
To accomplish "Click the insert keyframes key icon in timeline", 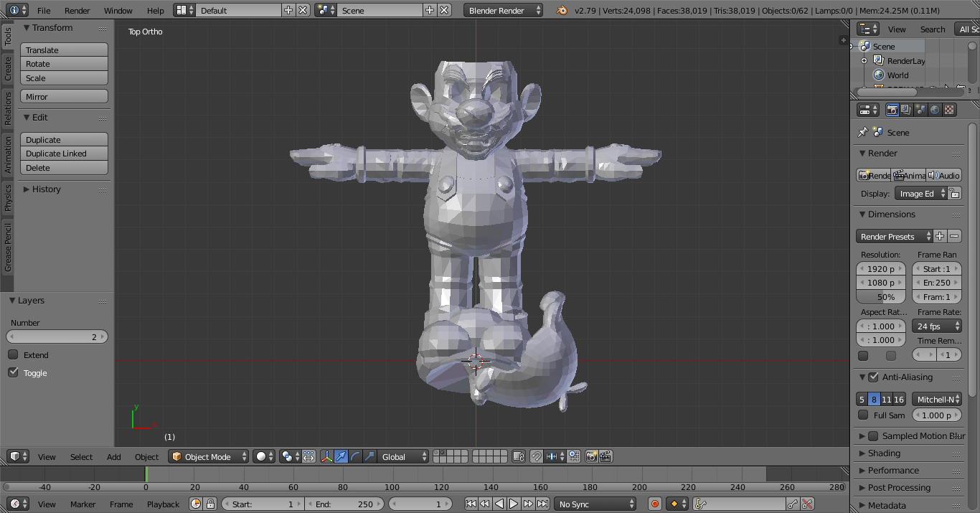I will pos(793,504).
